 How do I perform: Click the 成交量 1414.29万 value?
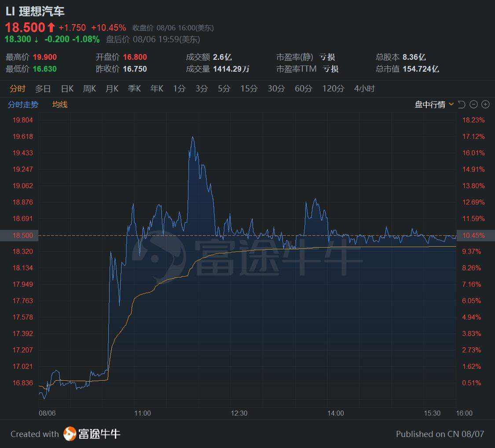(231, 69)
